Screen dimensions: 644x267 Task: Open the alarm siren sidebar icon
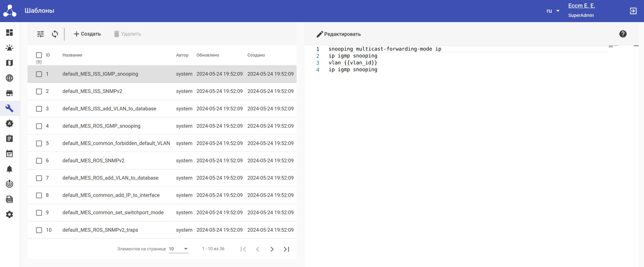[x=9, y=48]
